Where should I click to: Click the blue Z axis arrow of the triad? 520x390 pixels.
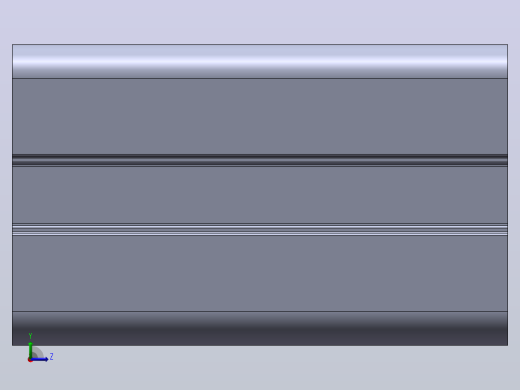39,359
